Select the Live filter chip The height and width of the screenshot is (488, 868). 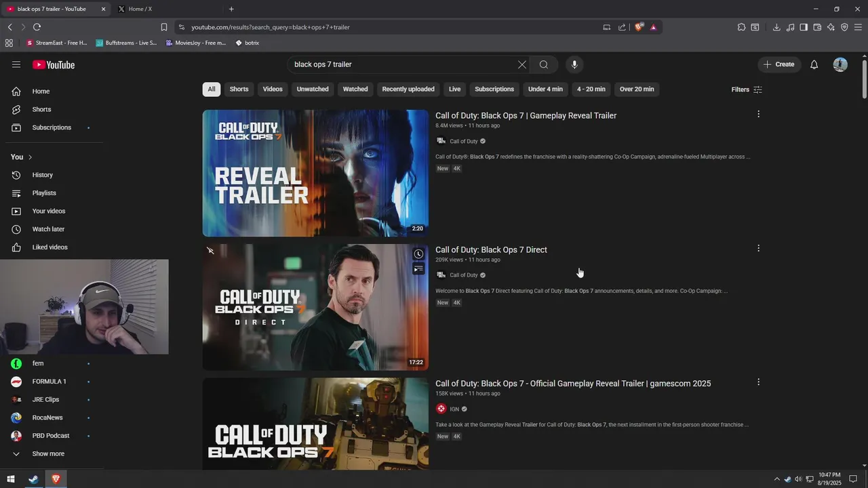(454, 89)
